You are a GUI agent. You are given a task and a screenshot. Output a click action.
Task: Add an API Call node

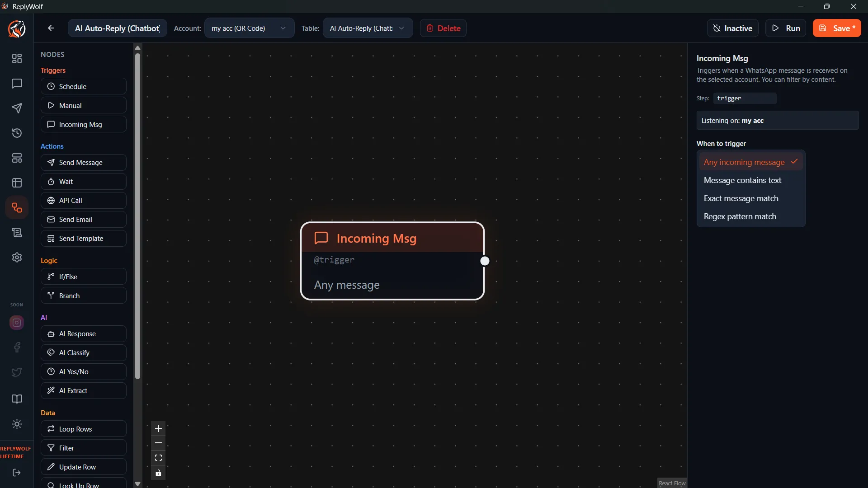tap(84, 200)
